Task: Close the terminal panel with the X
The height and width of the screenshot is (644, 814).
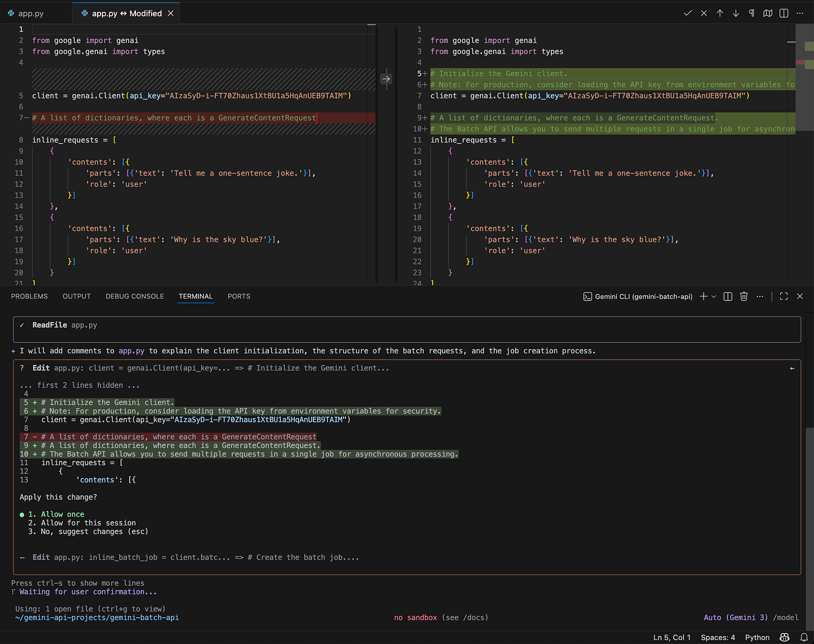Action: click(x=800, y=296)
